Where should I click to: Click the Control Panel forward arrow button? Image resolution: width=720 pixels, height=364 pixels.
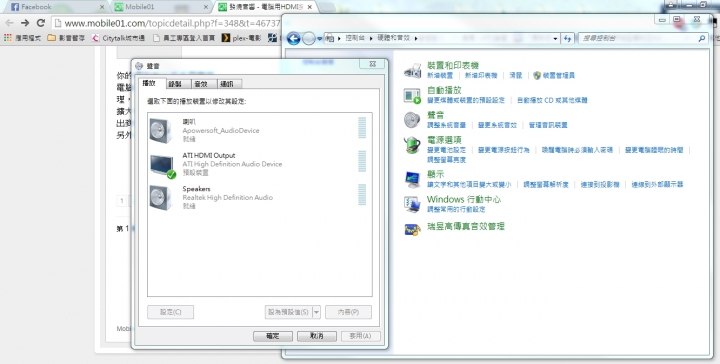pos(309,39)
